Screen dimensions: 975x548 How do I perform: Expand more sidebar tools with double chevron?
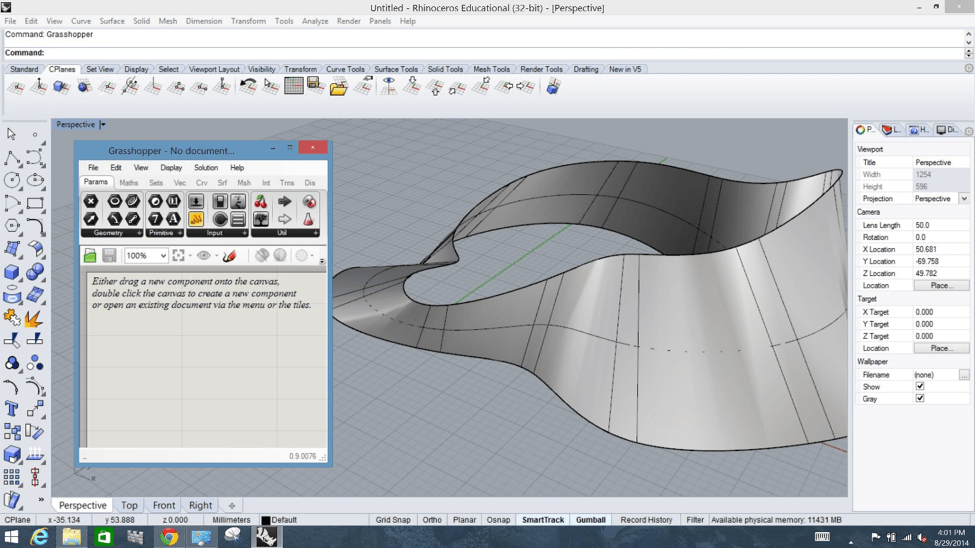[41, 499]
